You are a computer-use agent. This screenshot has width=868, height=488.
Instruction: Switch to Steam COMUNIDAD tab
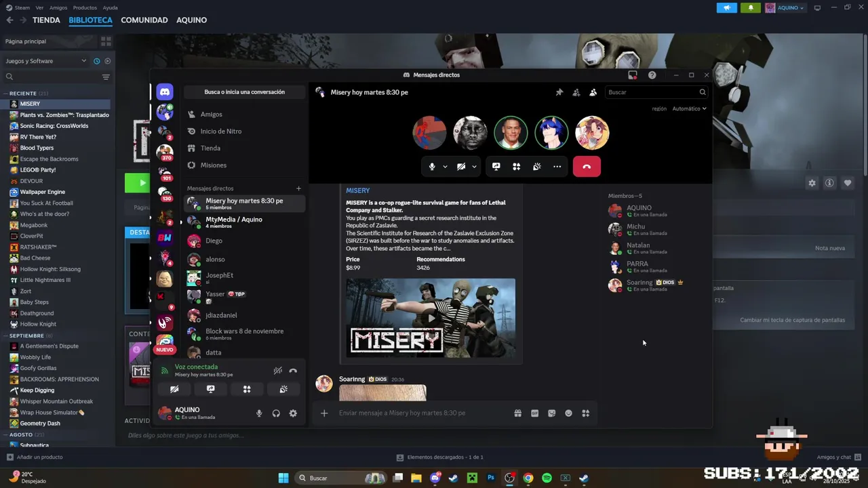[144, 20]
